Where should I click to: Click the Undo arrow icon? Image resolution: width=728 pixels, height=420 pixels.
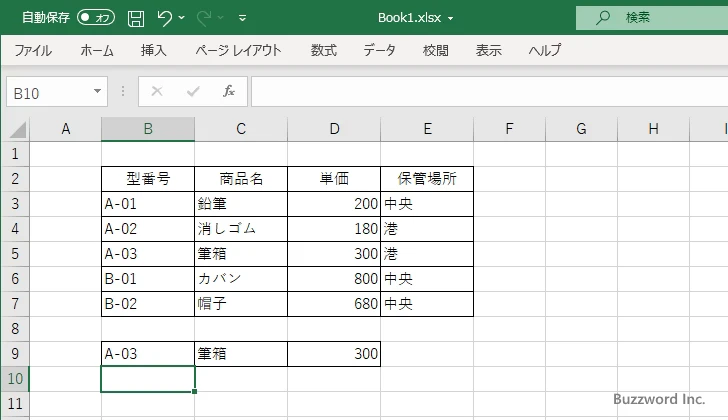(165, 18)
